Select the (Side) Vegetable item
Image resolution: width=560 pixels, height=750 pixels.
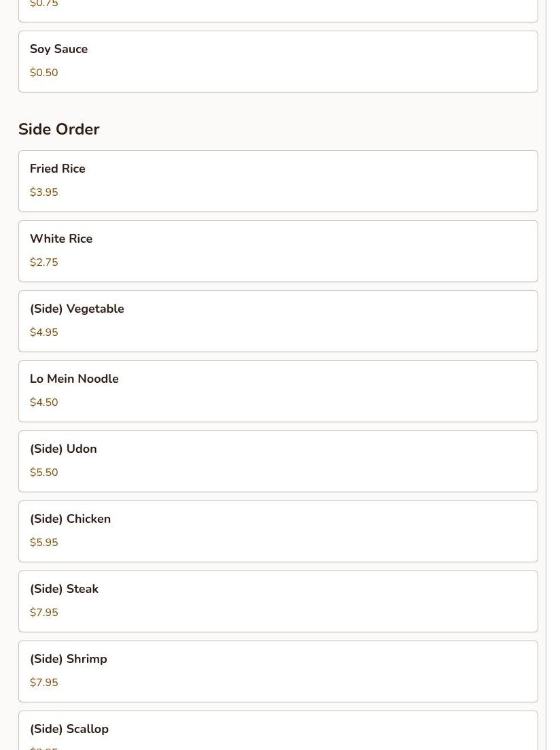(x=278, y=322)
